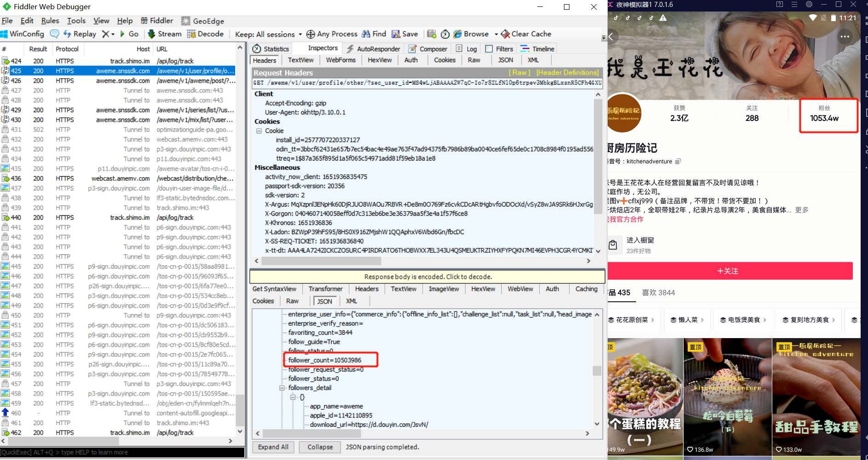Viewport: 868px width, 460px height.
Task: Switch to the response TextView tab
Action: pyautogui.click(x=403, y=289)
